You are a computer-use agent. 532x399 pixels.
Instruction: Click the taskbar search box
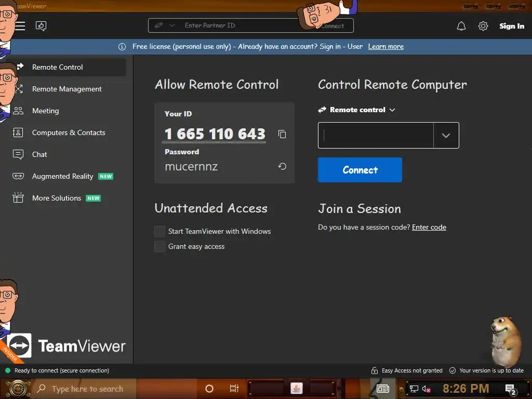85,389
